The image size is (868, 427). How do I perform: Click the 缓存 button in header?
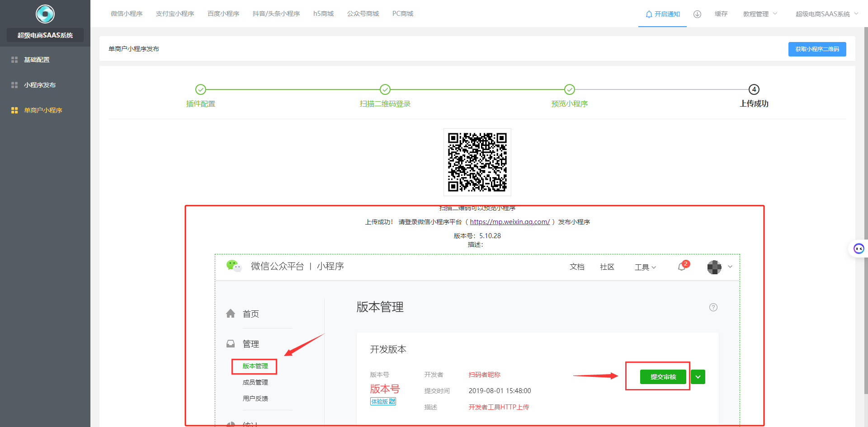point(721,14)
